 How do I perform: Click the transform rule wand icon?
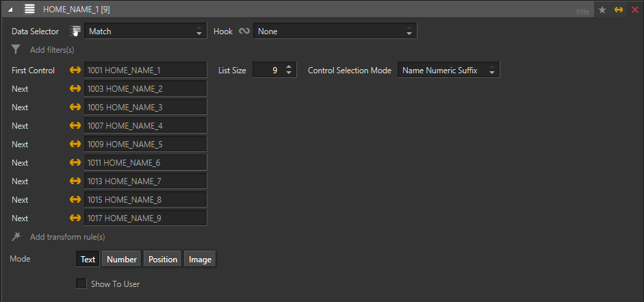tap(16, 236)
